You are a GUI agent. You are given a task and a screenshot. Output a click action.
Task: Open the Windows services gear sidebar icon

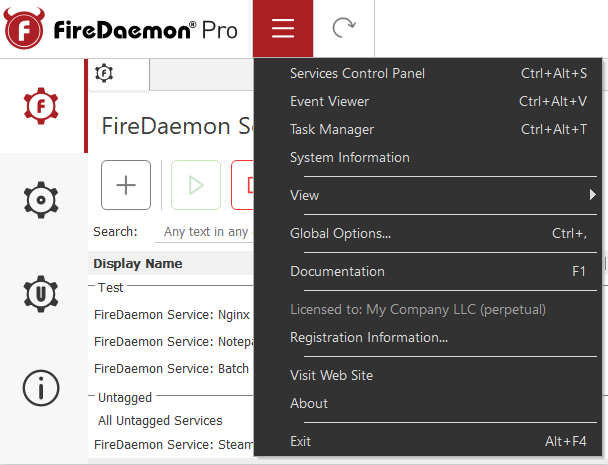coord(41,200)
